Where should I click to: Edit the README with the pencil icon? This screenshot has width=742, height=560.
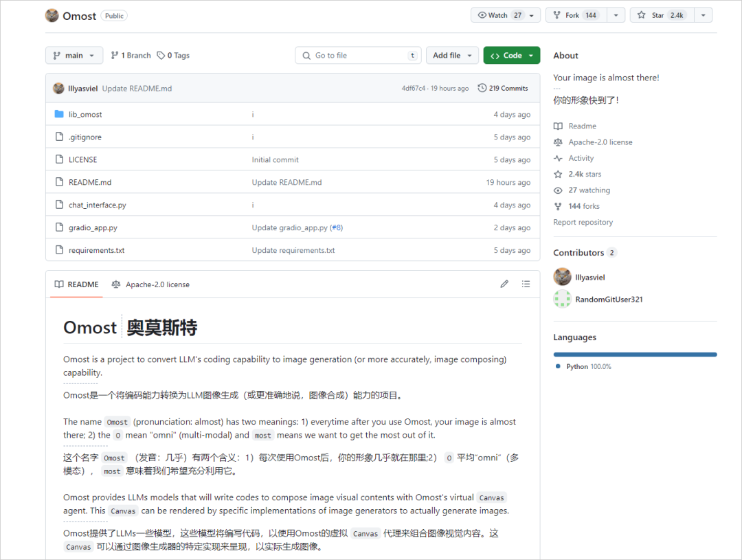[x=504, y=284]
